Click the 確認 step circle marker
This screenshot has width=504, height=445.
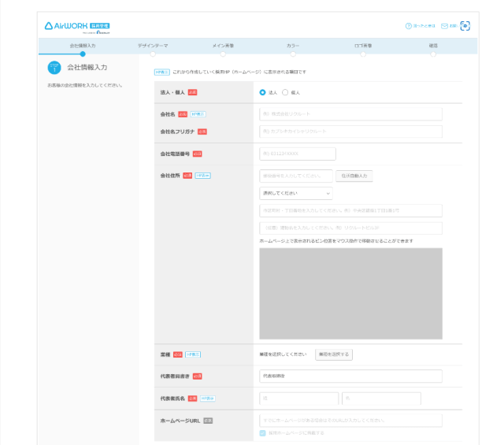click(433, 54)
